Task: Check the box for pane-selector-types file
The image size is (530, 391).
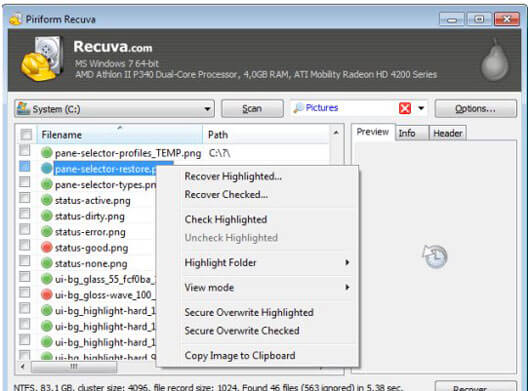Action: click(24, 182)
